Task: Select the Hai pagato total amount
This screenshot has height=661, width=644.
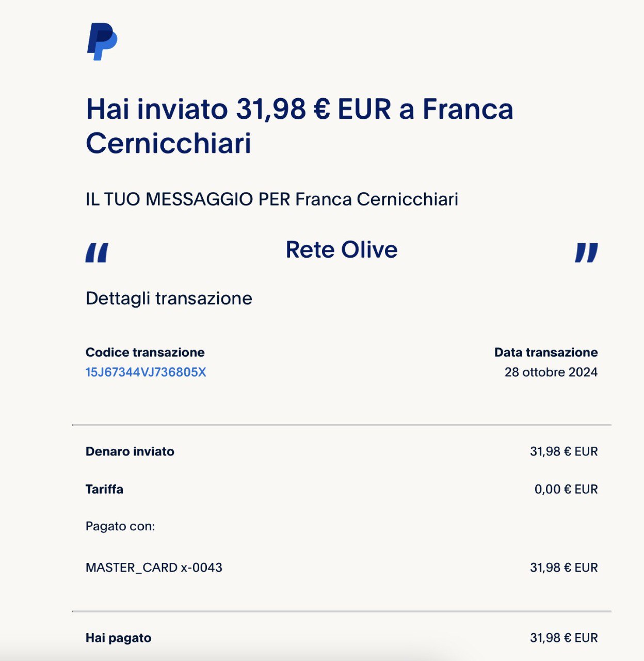Action: coord(564,638)
